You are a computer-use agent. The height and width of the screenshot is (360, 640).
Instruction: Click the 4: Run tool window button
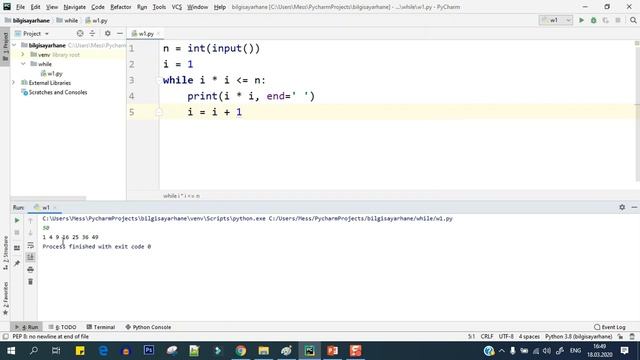(27, 327)
